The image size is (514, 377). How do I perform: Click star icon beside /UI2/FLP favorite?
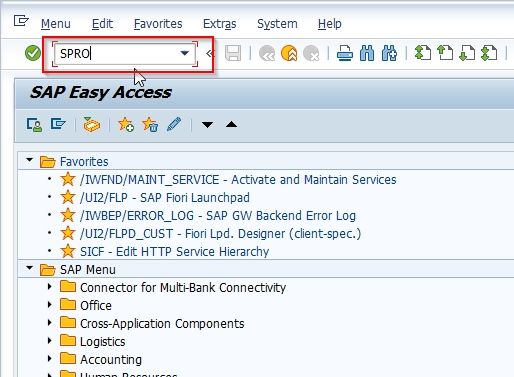[x=68, y=197]
